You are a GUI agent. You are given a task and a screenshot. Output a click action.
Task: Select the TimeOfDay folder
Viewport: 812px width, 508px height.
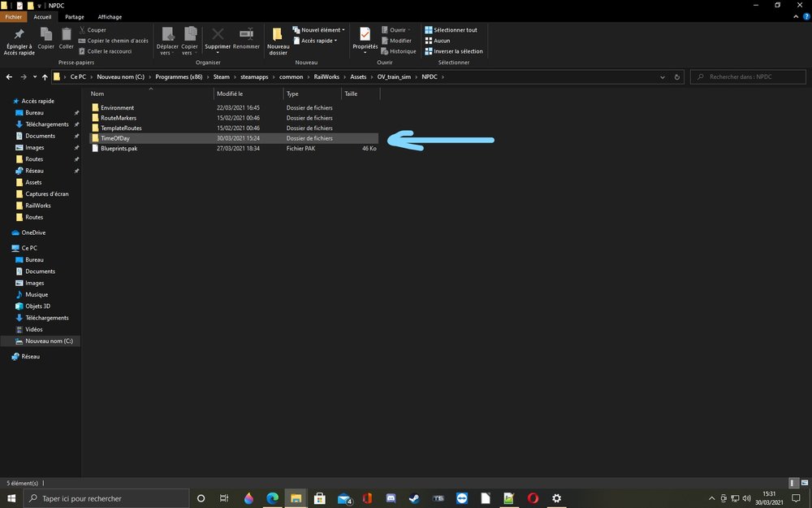pyautogui.click(x=234, y=138)
